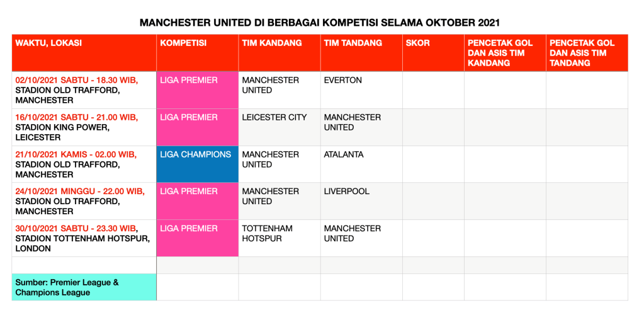This screenshot has width=644, height=310.
Task: Click the table title about Manchester United
Action: tap(320, 23)
